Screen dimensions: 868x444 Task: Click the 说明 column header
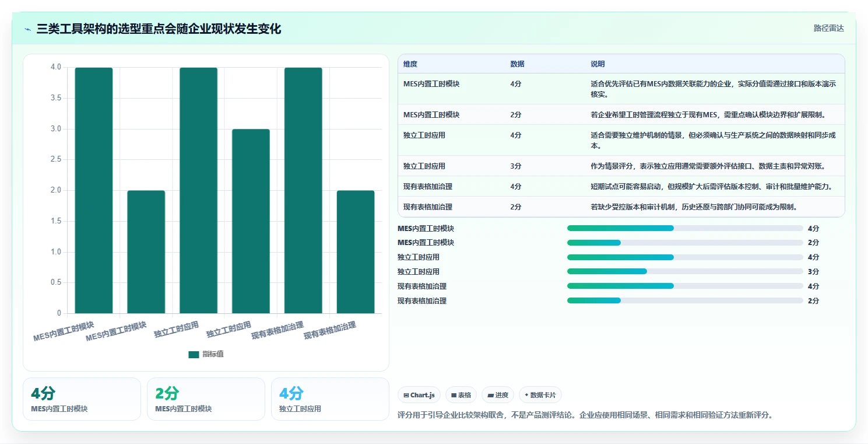598,64
